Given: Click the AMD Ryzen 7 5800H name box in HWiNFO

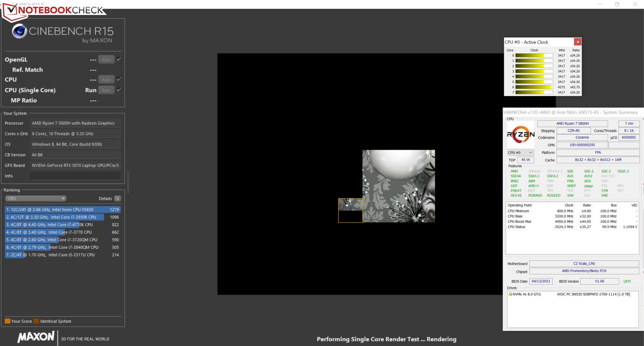Looking at the screenshot, I should pyautogui.click(x=572, y=124).
